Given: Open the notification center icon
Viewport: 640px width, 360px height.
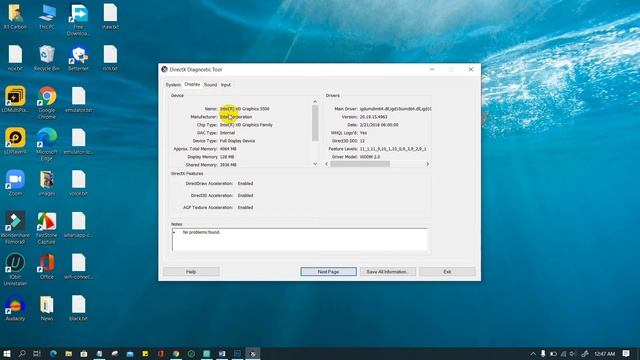Looking at the screenshot, I should [x=626, y=353].
